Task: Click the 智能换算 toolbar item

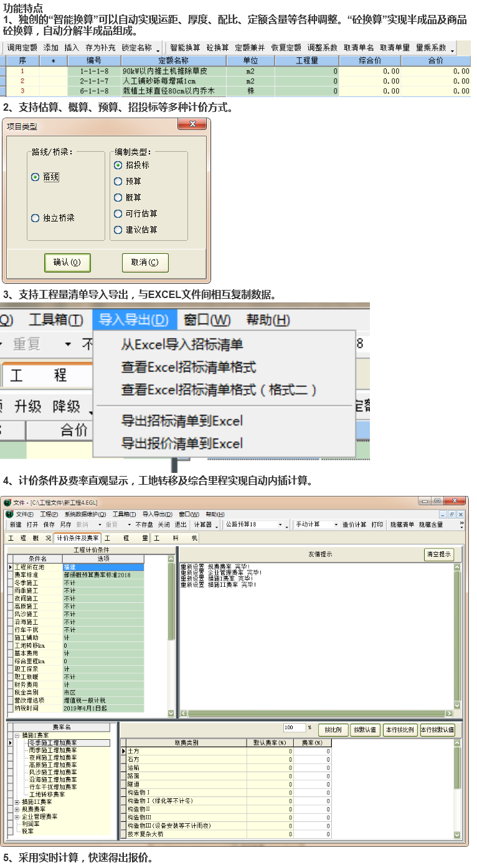Action: point(185,48)
